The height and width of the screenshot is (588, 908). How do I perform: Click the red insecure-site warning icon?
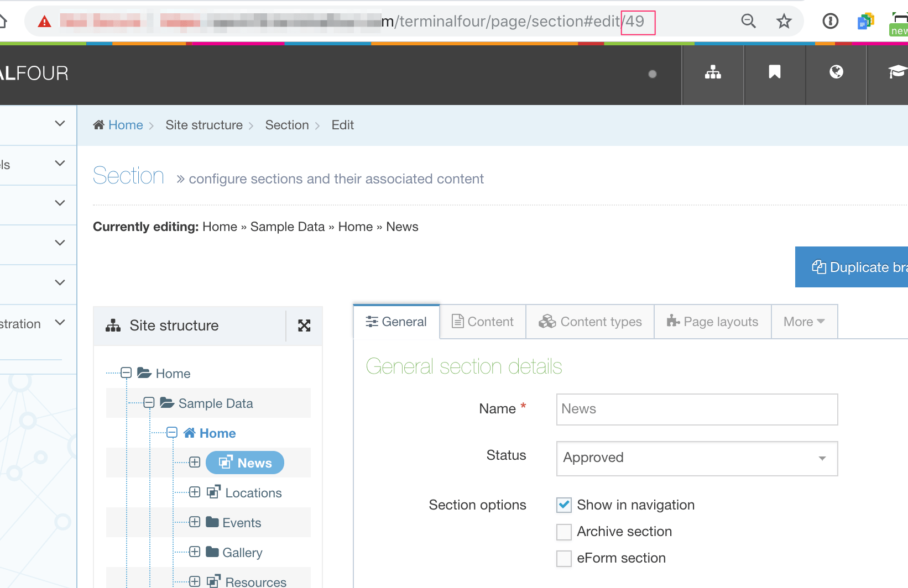click(x=44, y=22)
